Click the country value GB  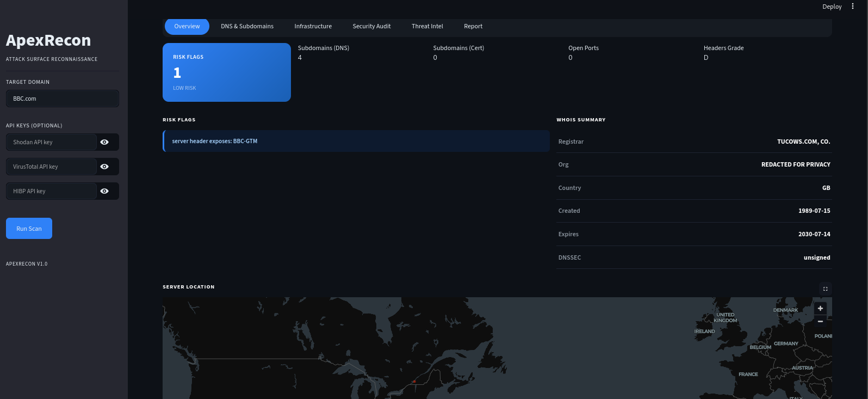point(826,188)
